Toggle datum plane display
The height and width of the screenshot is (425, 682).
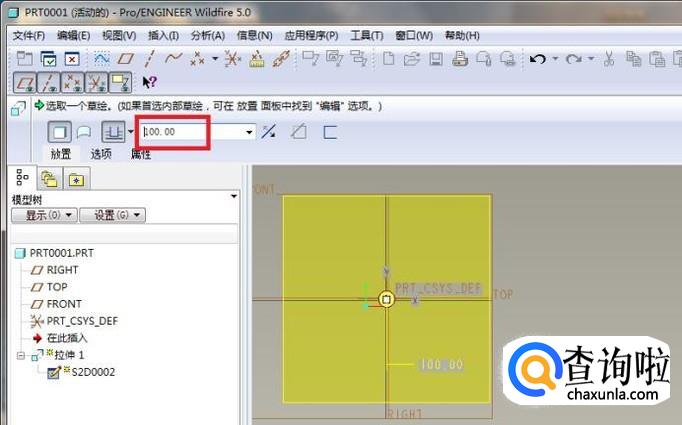[x=25, y=82]
